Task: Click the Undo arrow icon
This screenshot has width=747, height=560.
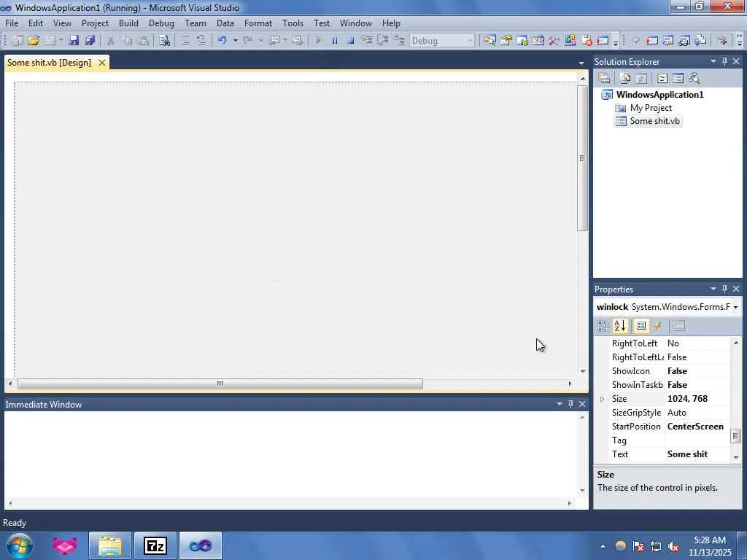Action: point(222,41)
